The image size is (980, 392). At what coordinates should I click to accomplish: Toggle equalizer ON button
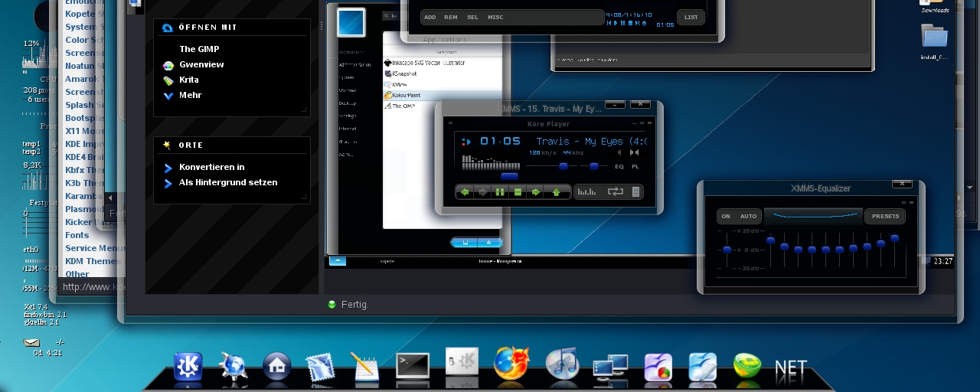coord(726,216)
